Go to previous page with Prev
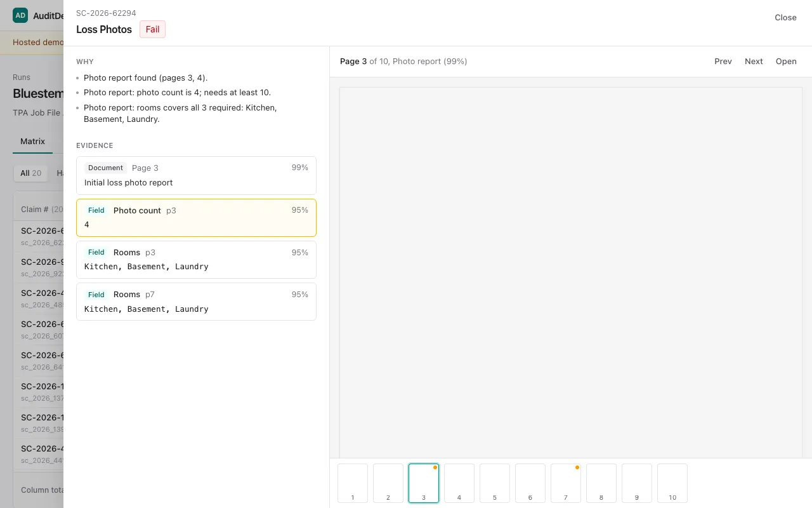Viewport: 812px width, 508px height. [723, 62]
